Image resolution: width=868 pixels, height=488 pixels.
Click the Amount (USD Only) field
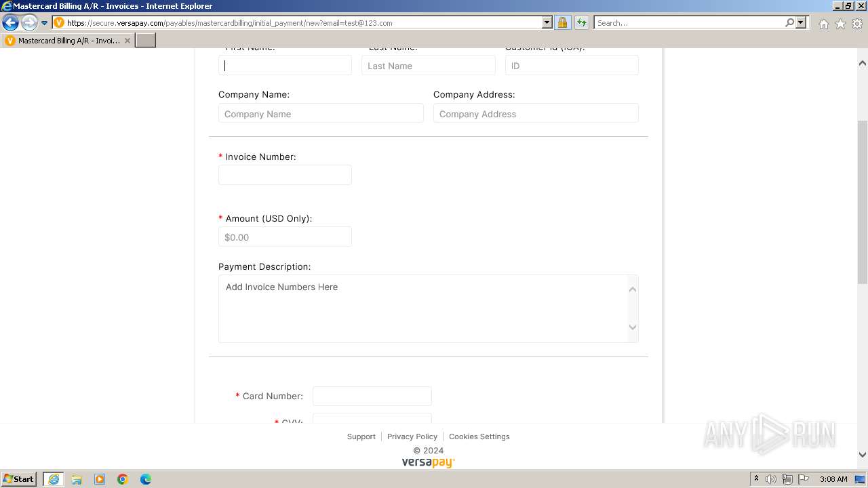pos(285,237)
